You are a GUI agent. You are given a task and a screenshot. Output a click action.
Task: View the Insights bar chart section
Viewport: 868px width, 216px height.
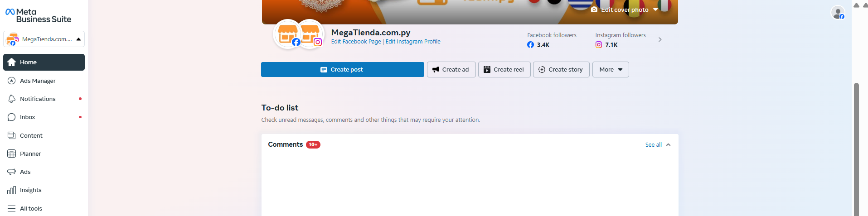coord(44,190)
